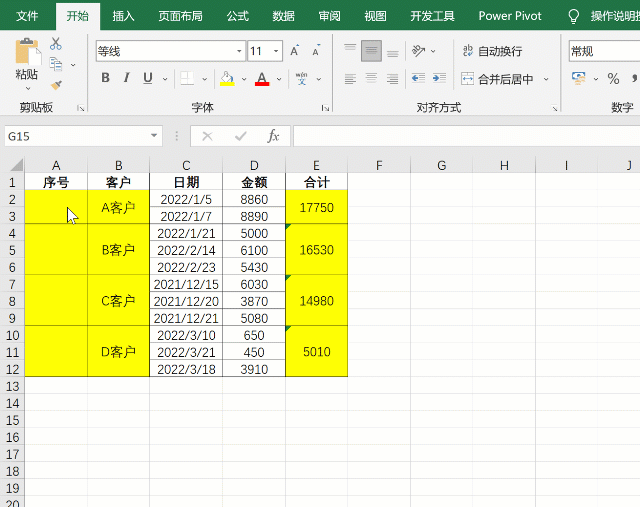Viewport: 640px width, 507px height.
Task: Click the text orientation icon
Action: 419,51
